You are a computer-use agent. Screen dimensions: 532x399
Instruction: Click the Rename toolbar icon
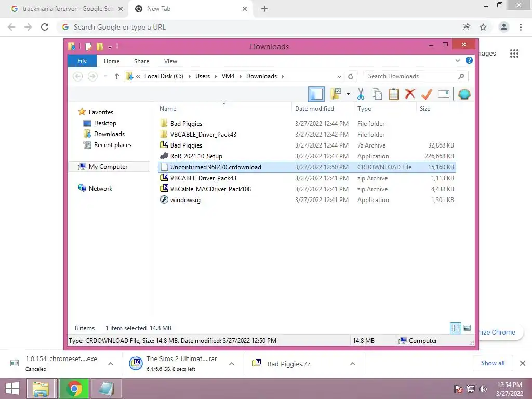coord(444,94)
